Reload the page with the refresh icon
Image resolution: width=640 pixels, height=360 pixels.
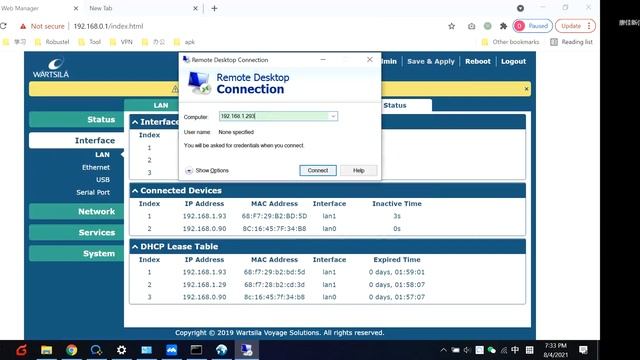tap(3, 26)
